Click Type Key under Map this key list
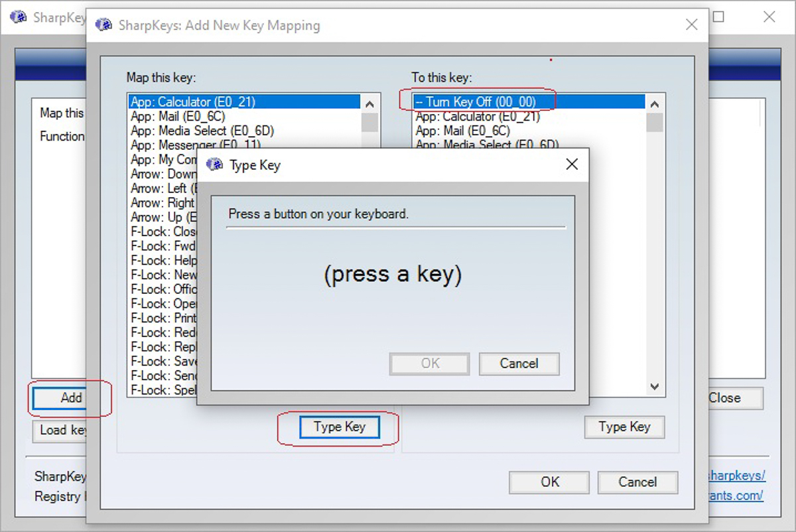Image resolution: width=796 pixels, height=532 pixels. (340, 427)
